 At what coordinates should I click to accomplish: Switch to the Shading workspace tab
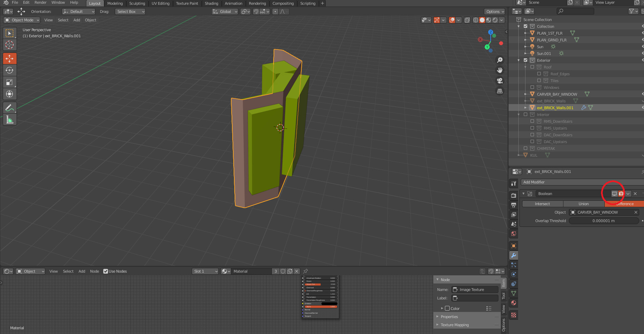211,3
